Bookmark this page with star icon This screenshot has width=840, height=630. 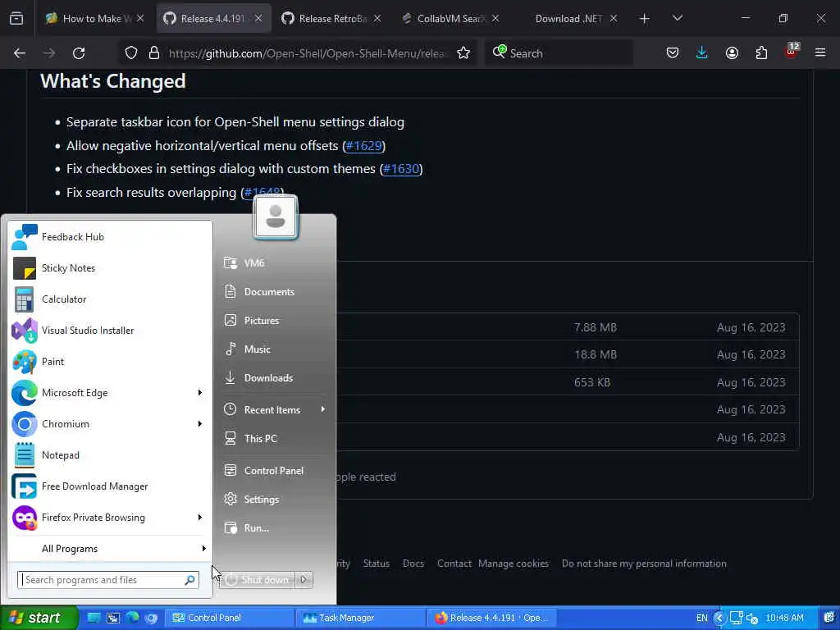tap(463, 53)
